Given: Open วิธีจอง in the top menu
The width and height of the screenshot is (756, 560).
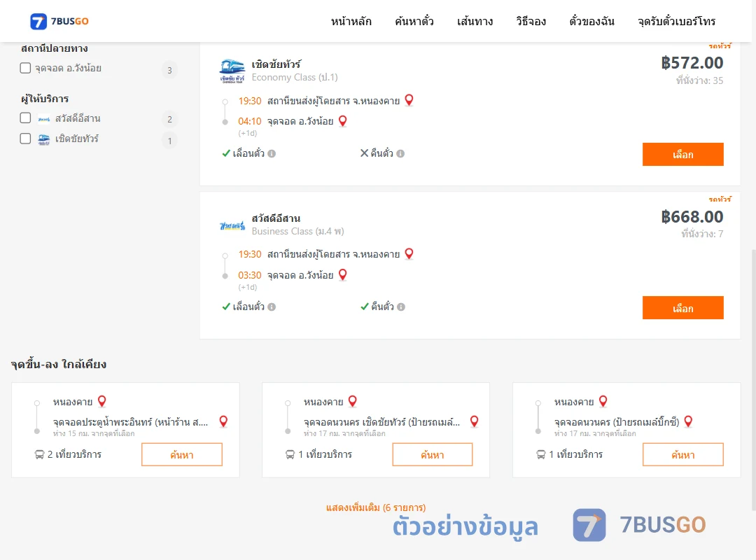Looking at the screenshot, I should tap(531, 22).
